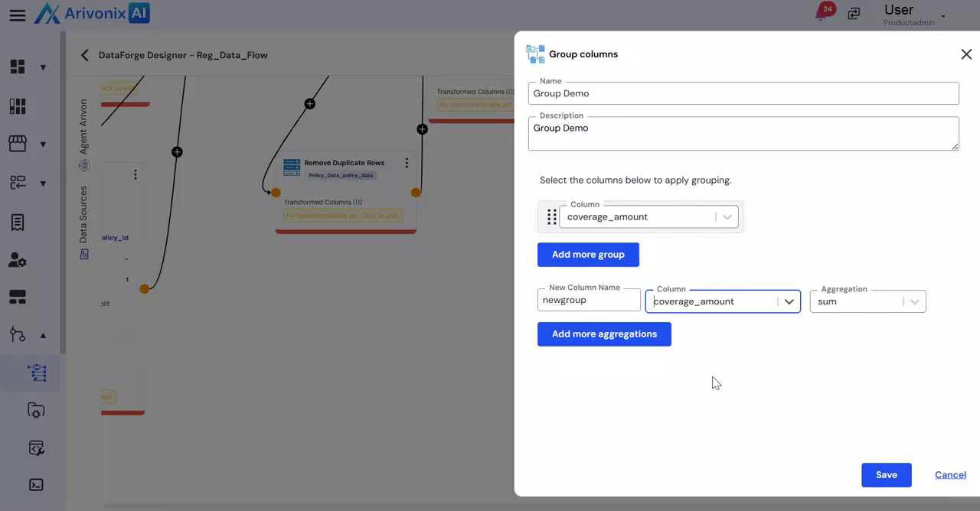980x511 pixels.
Task: Close the Group columns panel
Action: (x=966, y=54)
